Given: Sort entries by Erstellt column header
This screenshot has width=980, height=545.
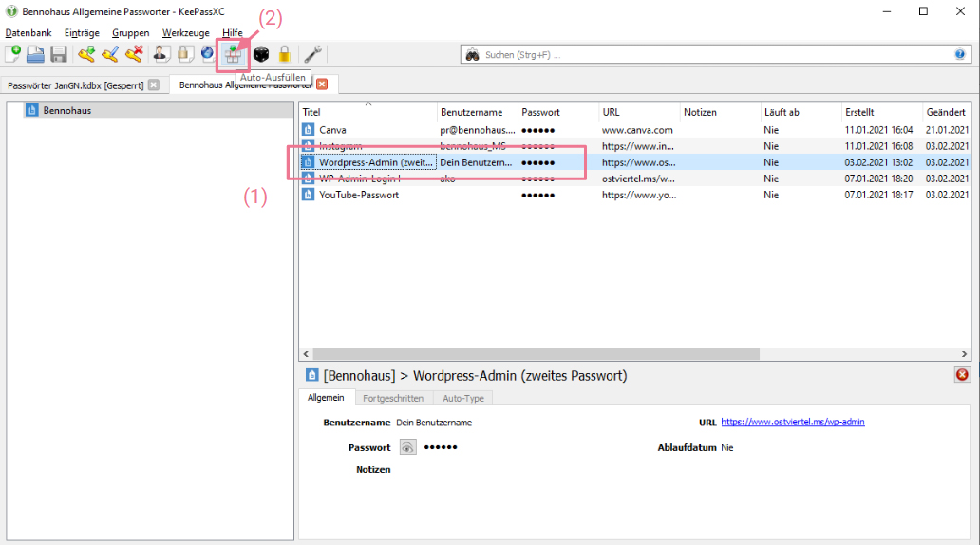Looking at the screenshot, I should [882, 112].
